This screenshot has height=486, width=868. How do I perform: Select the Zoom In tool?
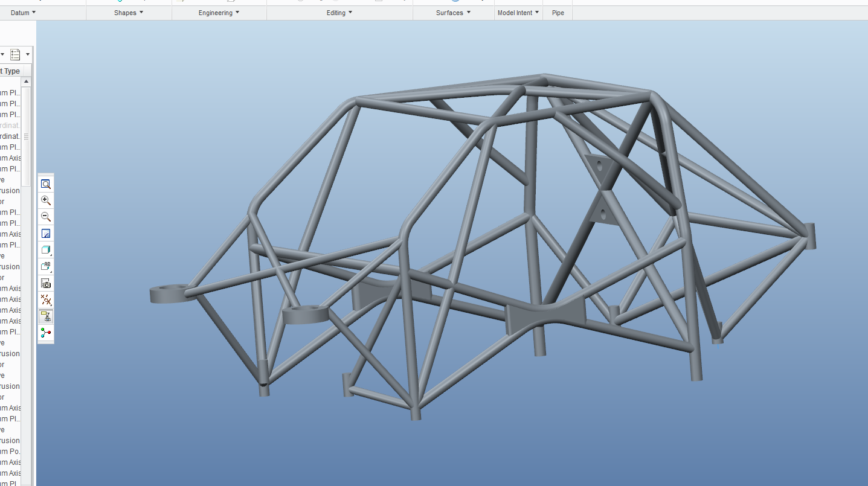pyautogui.click(x=46, y=200)
